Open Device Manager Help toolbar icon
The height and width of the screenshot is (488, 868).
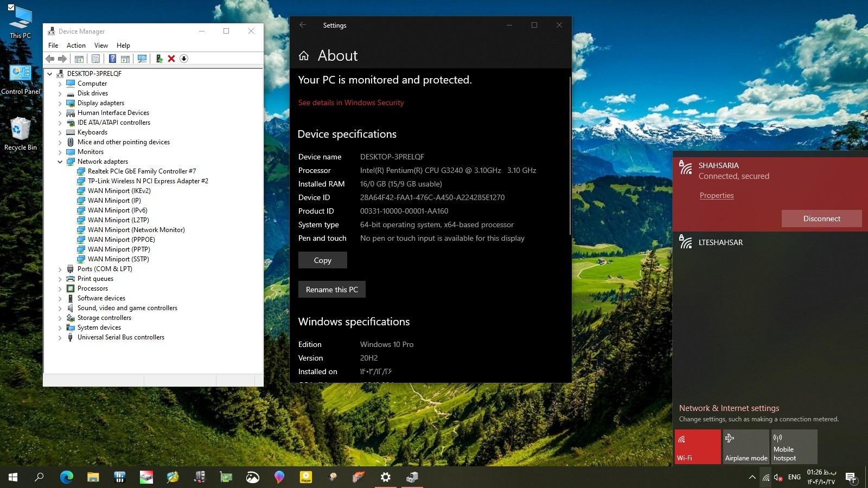(x=112, y=59)
